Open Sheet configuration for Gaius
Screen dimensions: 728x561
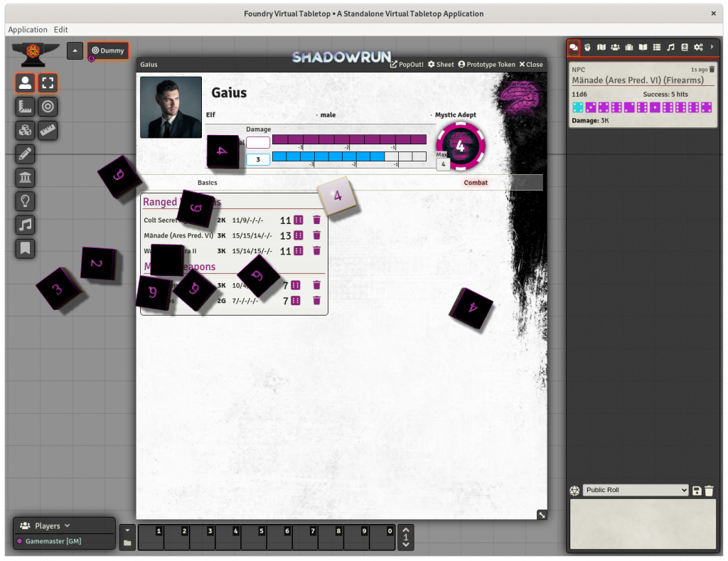coord(441,65)
